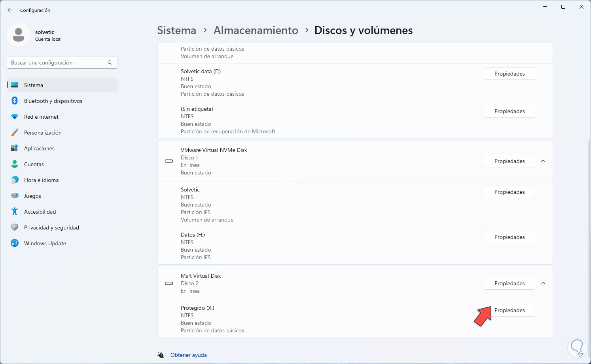591x364 pixels.
Task: Open Propiedades for Datos (H:) volume
Action: point(510,237)
